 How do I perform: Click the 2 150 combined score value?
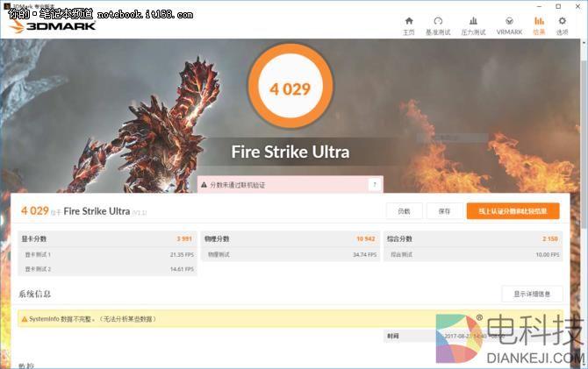(x=550, y=238)
